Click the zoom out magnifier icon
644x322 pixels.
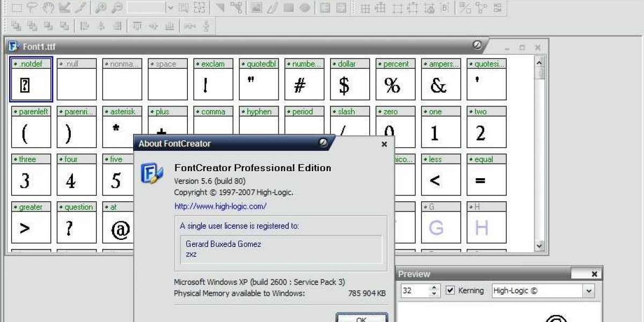pos(116,8)
